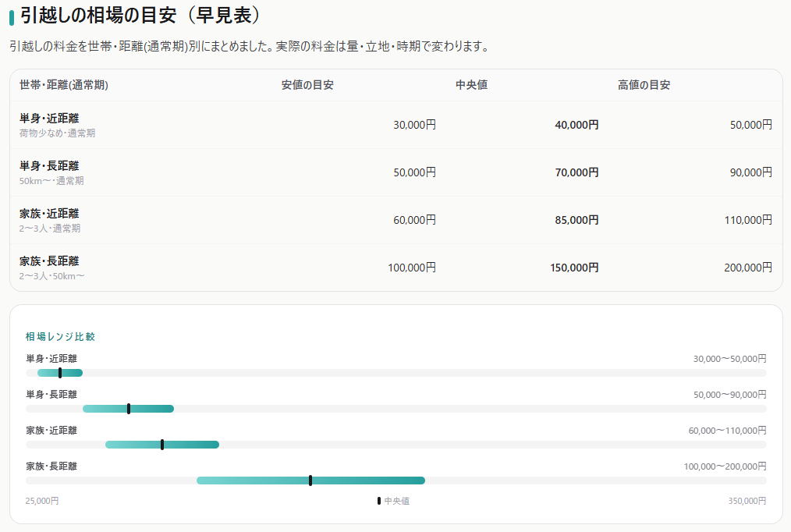
Task: Click the 家族・近距離 row heading
Action: (49, 214)
